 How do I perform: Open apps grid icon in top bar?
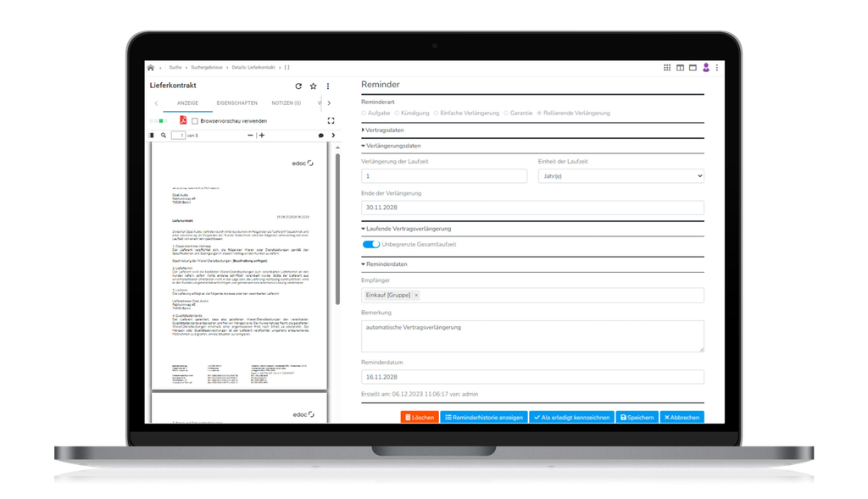click(667, 68)
